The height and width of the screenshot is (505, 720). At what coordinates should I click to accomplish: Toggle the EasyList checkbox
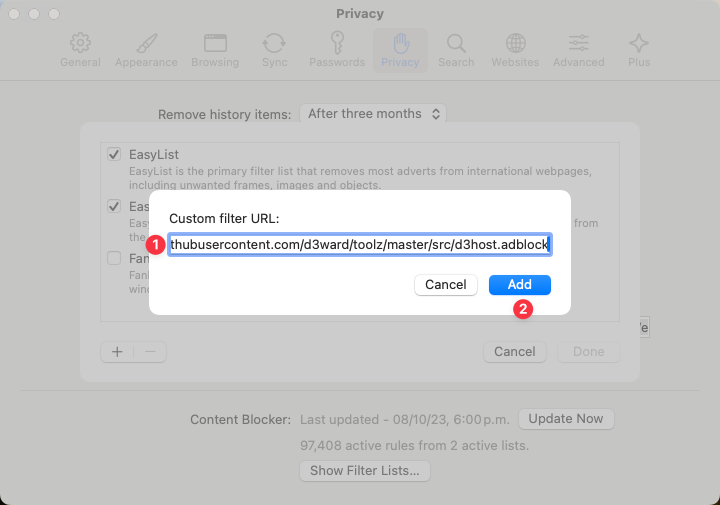(114, 154)
